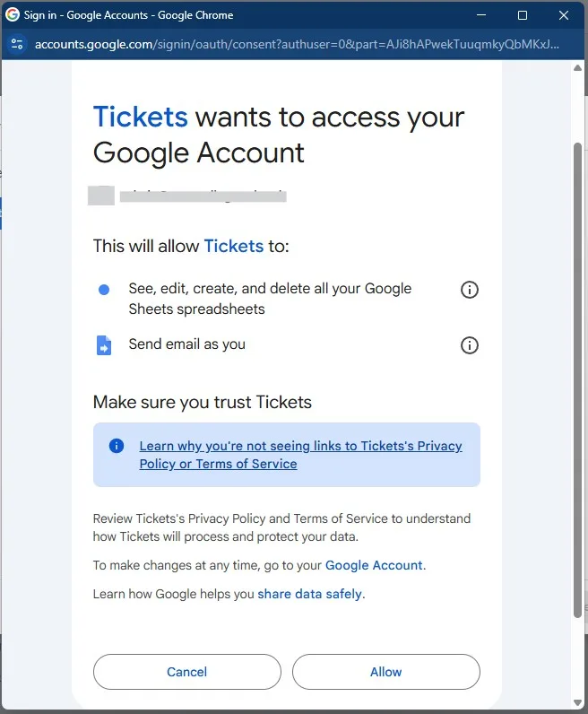Click Tickets link in This will allow
Viewport: 588px width, 714px height.
point(233,246)
